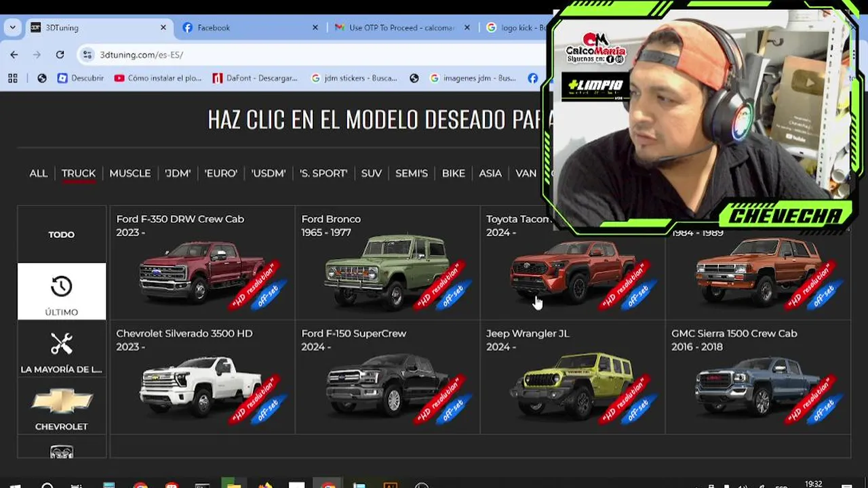Open the DaFont - Descargar bookmark
868x488 pixels.
pos(255,78)
